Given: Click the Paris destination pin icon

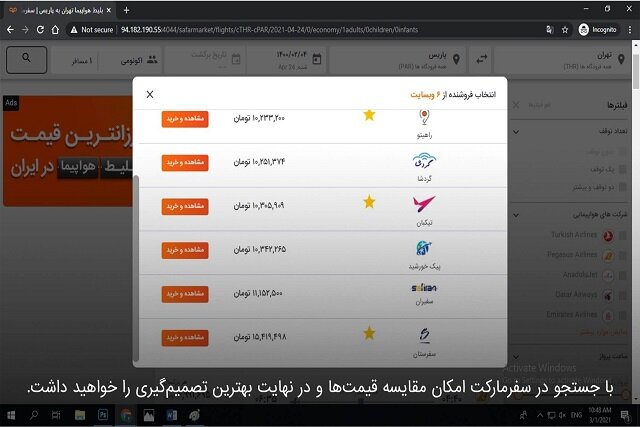Looking at the screenshot, I should [x=456, y=60].
